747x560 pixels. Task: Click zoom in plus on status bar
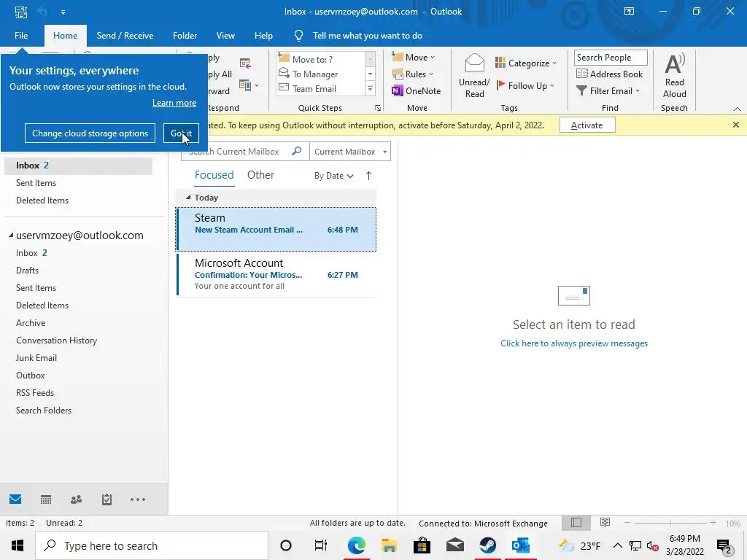pos(713,523)
